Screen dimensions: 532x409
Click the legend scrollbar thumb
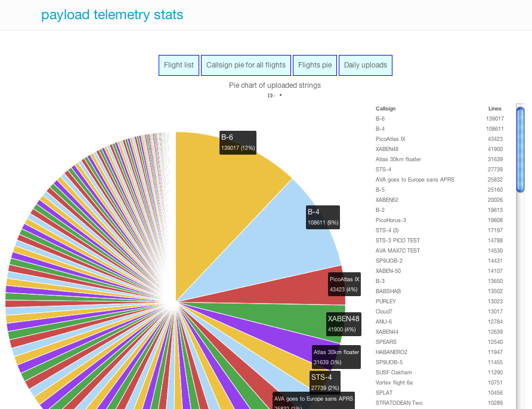520,150
